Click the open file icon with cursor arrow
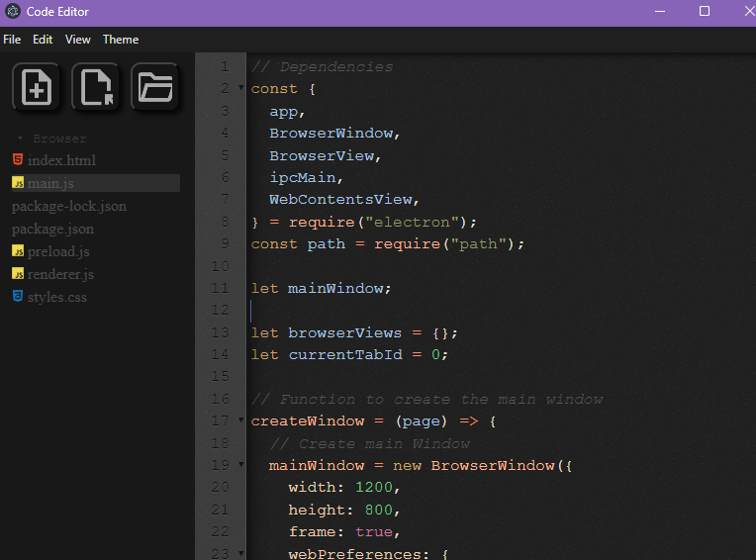Viewport: 756px width, 560px height. tap(95, 87)
